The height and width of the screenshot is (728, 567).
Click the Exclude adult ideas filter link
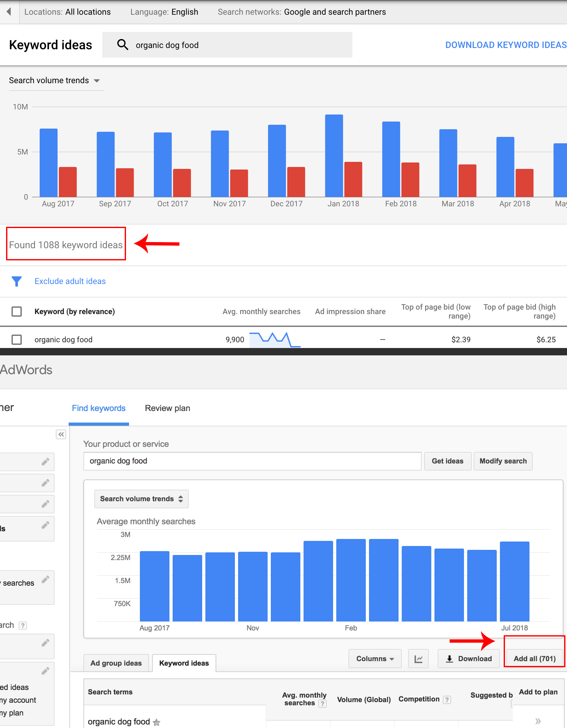[x=70, y=281]
